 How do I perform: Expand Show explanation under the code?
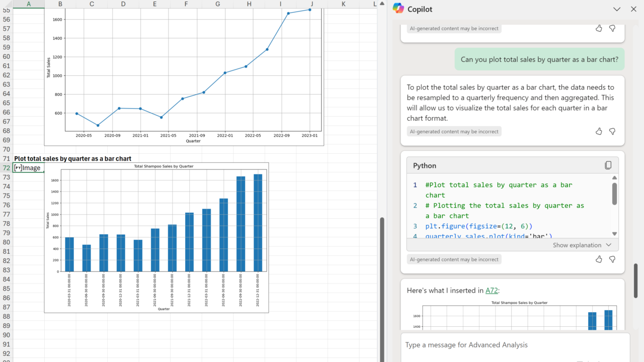pyautogui.click(x=582, y=245)
